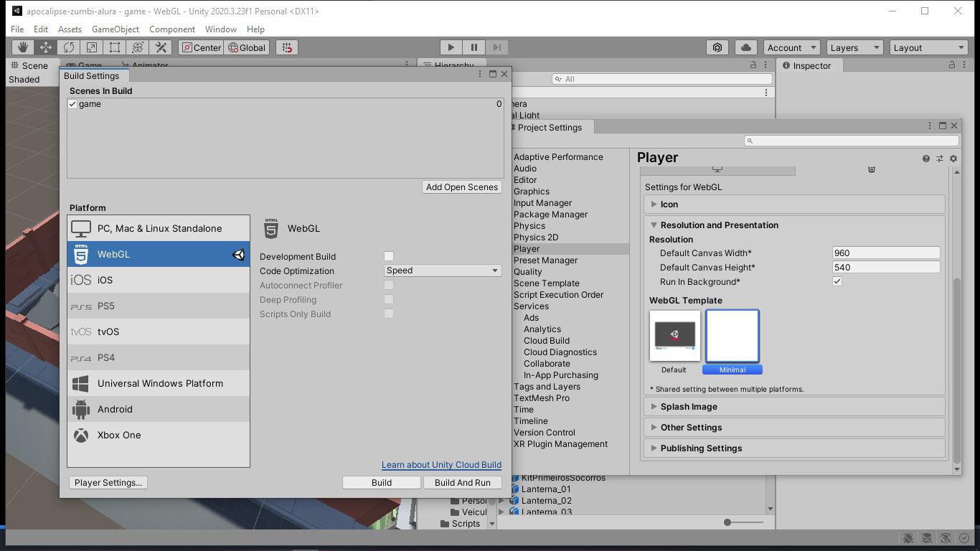The height and width of the screenshot is (551, 980).
Task: Toggle Run In Background checkbox
Action: coord(837,281)
